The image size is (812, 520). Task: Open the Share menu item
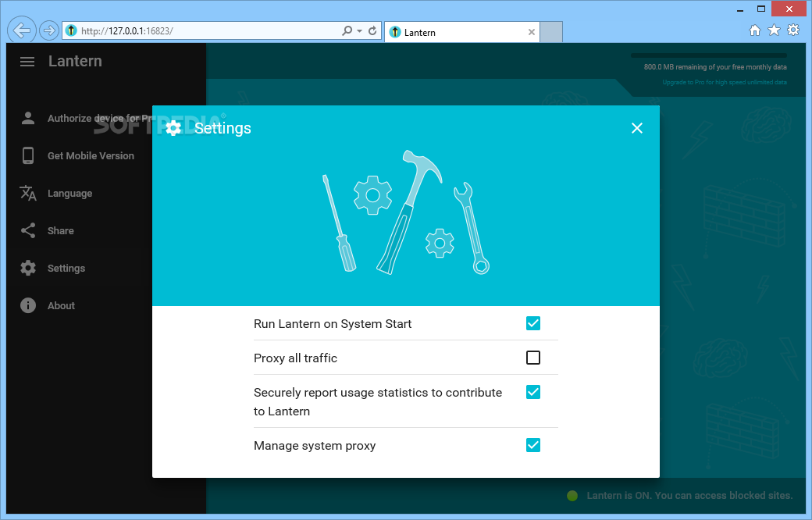point(61,230)
